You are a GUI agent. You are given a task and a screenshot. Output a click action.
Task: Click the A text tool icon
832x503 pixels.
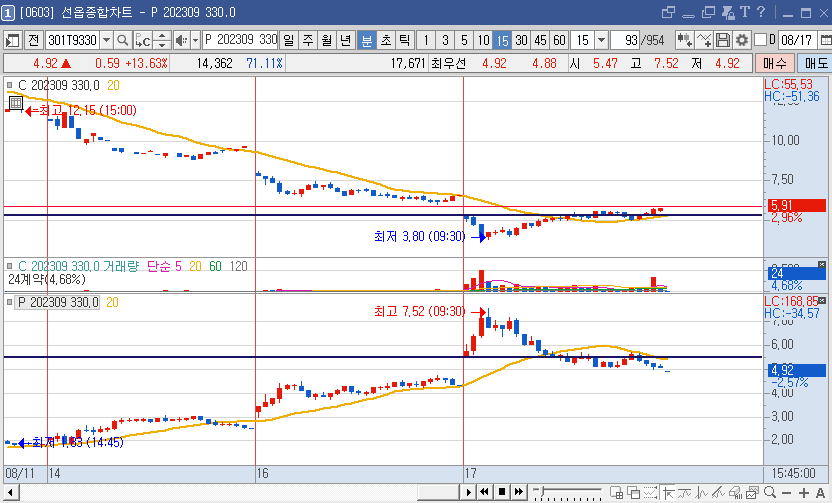pos(820,492)
